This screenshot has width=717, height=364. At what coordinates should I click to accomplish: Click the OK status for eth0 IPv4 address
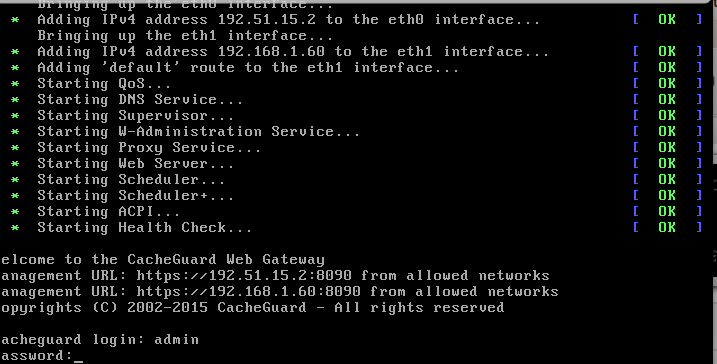667,20
